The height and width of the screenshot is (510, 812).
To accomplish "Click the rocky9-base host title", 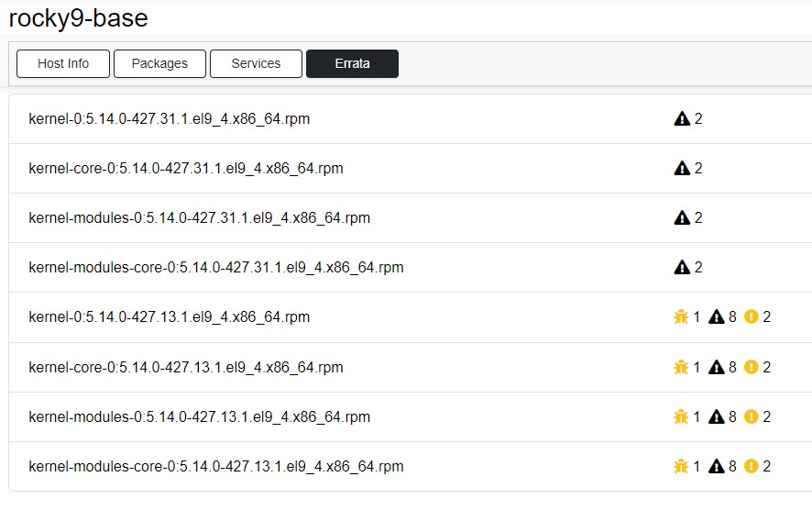I will click(x=78, y=17).
